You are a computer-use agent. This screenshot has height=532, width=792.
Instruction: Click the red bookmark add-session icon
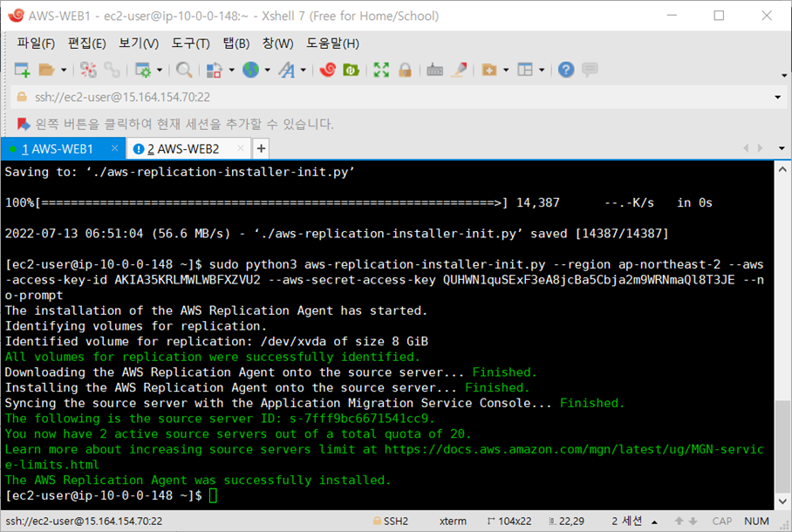pyautogui.click(x=24, y=124)
